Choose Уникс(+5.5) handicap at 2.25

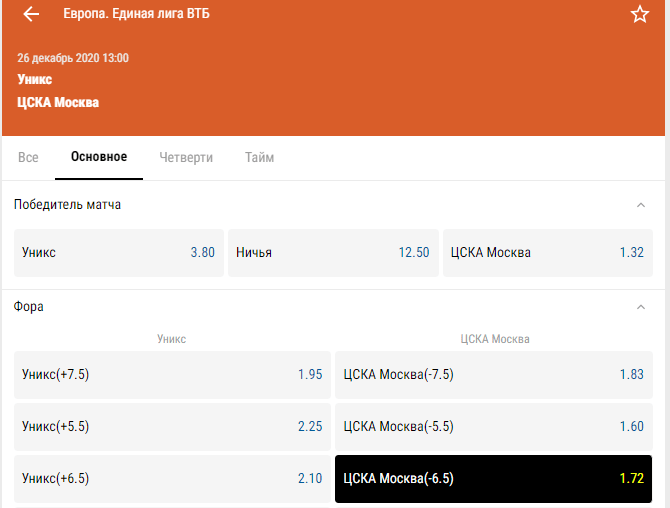pos(172,426)
